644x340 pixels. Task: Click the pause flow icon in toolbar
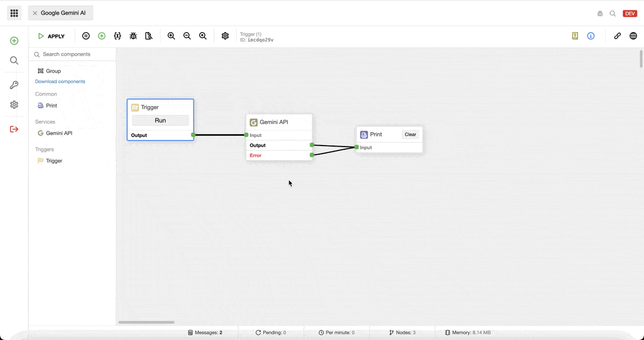click(86, 36)
